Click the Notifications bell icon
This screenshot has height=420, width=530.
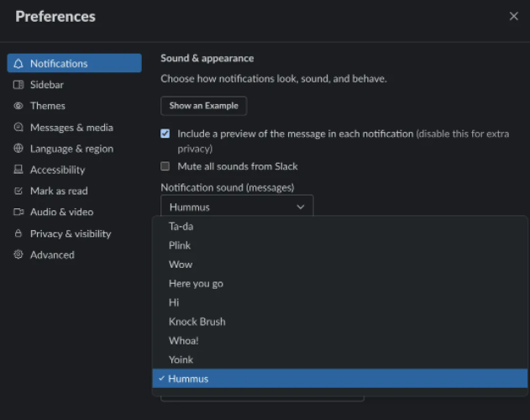click(18, 64)
